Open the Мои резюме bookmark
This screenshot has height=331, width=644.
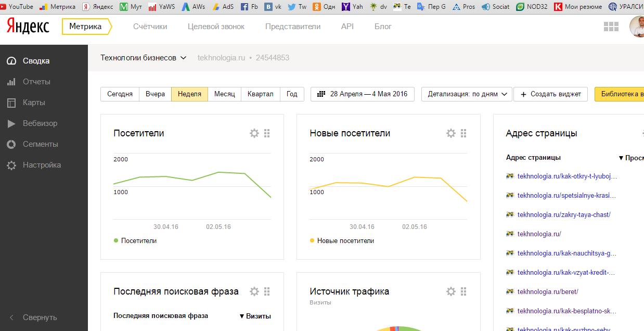tap(578, 7)
